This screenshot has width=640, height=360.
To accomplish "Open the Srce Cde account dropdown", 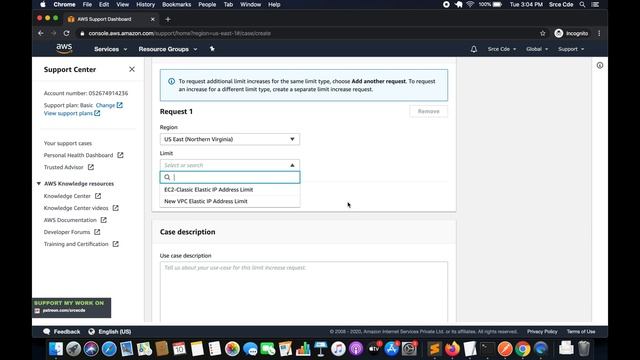I will click(502, 49).
